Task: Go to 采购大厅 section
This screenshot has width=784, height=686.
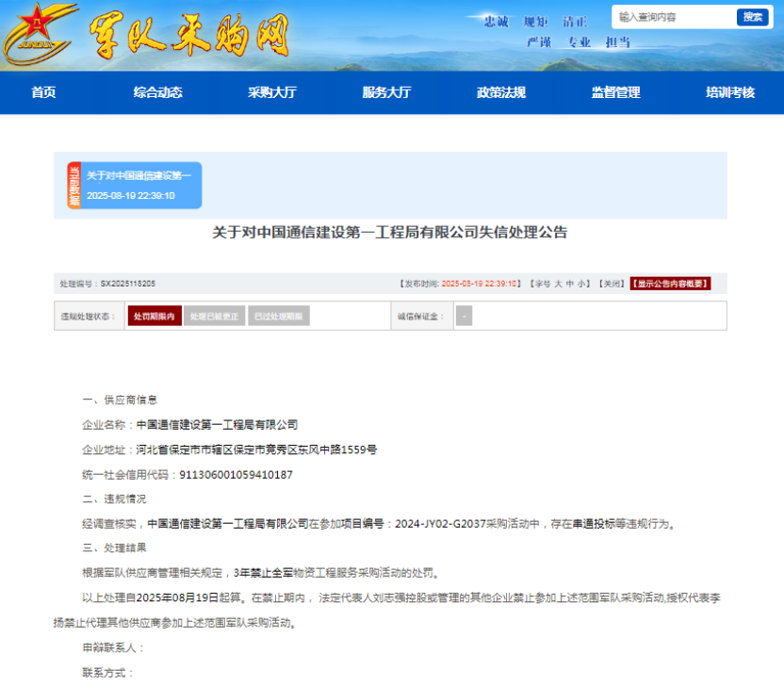Action: [272, 92]
